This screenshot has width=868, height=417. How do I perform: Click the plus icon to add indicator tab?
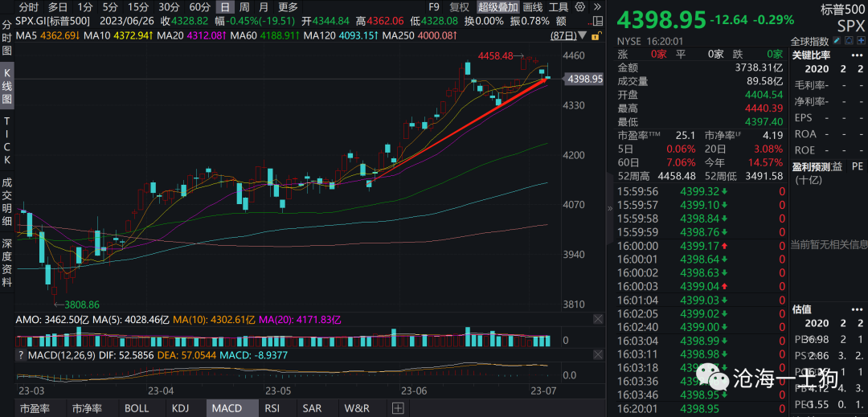(x=397, y=408)
